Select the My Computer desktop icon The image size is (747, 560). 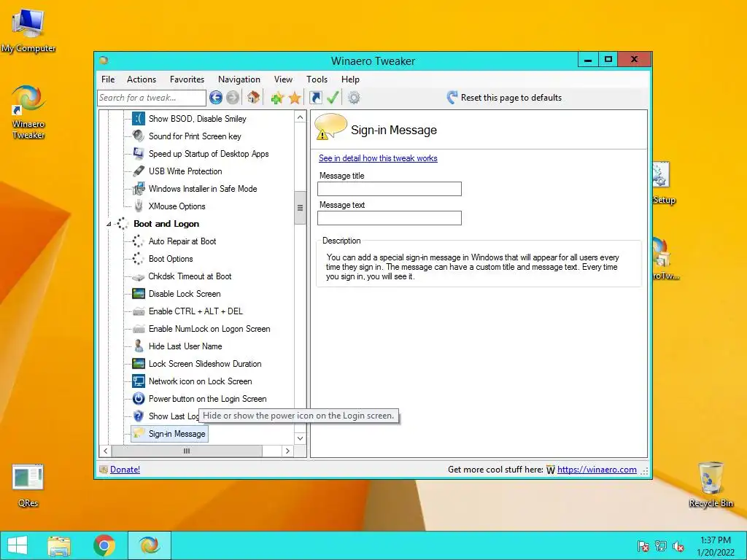click(28, 30)
